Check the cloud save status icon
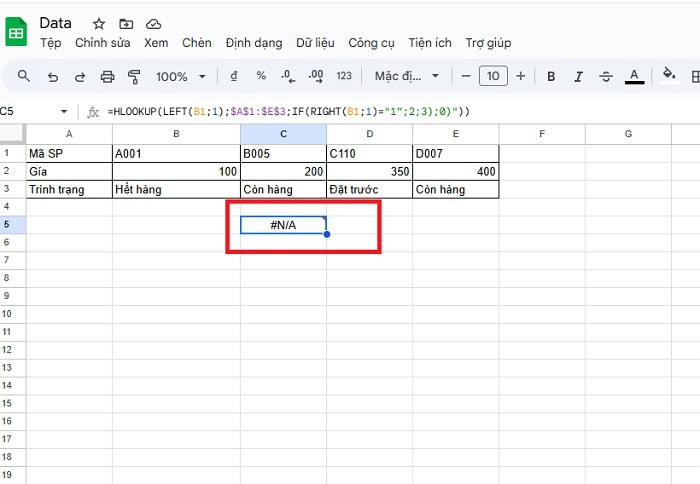Image resolution: width=700 pixels, height=484 pixels. 153,23
